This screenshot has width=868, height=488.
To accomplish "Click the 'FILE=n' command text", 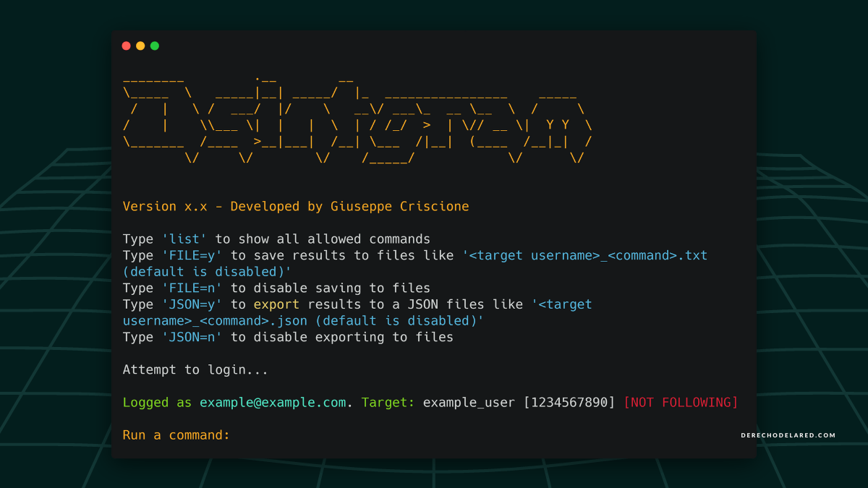I will (192, 288).
